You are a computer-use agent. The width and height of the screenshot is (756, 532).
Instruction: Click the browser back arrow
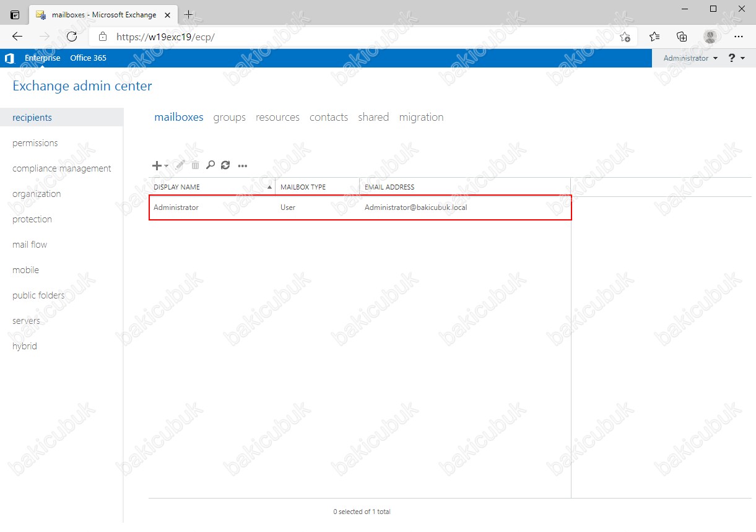click(x=17, y=37)
